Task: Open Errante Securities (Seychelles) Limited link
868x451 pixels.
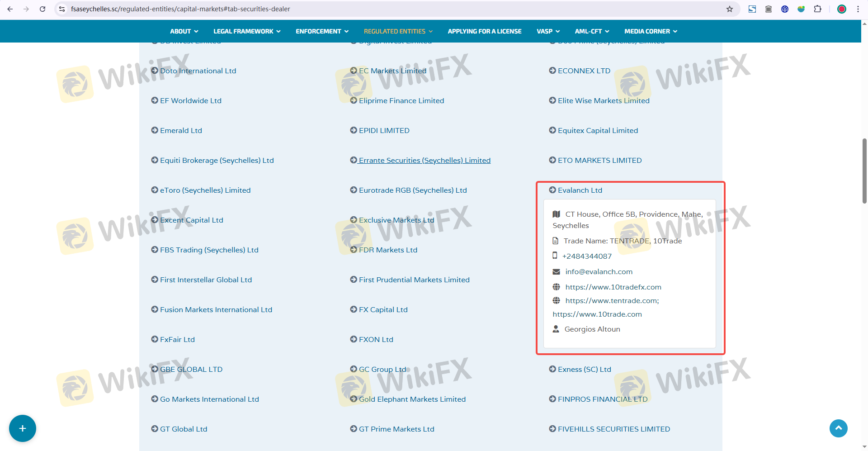Action: click(425, 160)
